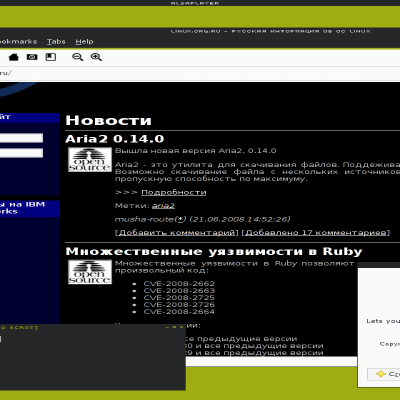Click the Aria2 0.14.0 headline
This screenshot has width=400, height=400.
click(115, 139)
